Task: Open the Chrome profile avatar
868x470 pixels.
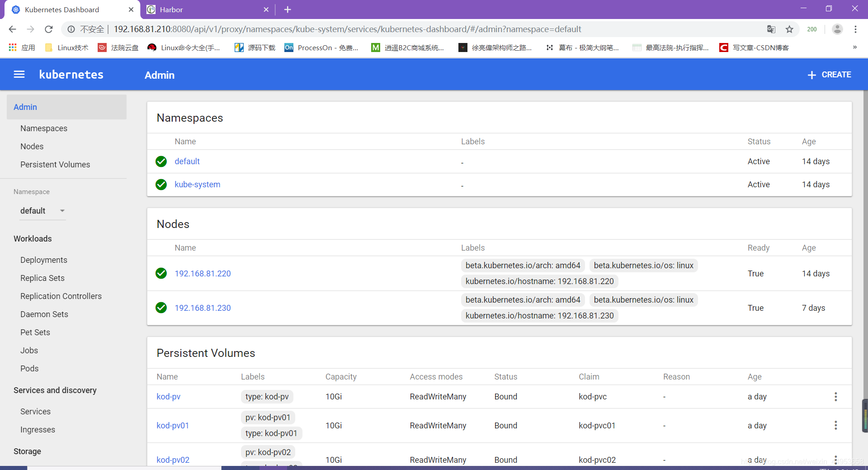Action: [x=837, y=29]
